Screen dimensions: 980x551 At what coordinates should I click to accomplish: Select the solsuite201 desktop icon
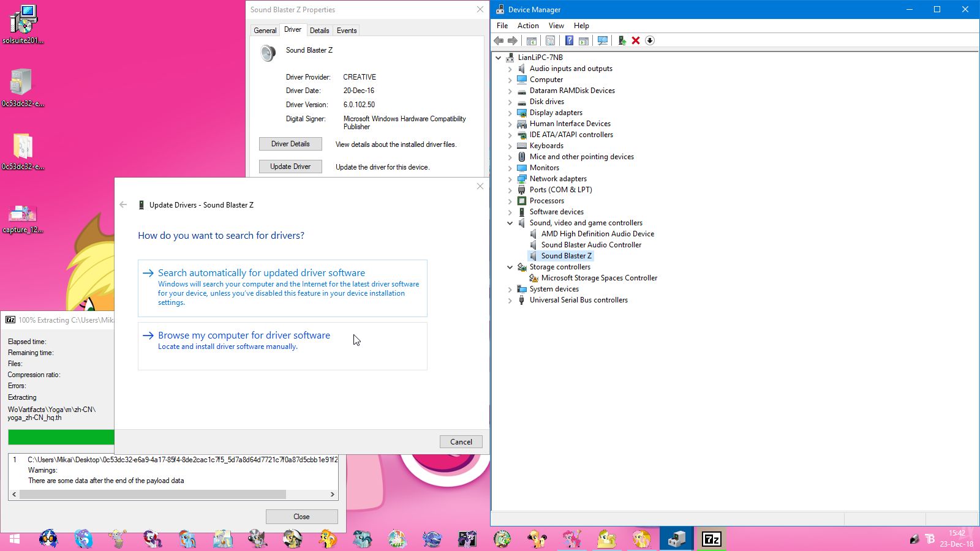click(x=23, y=24)
